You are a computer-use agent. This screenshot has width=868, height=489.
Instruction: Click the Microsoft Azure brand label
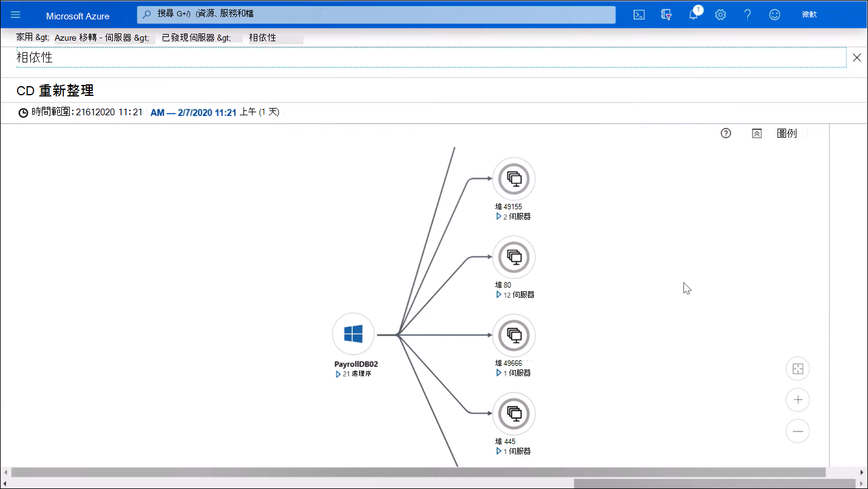pos(78,16)
